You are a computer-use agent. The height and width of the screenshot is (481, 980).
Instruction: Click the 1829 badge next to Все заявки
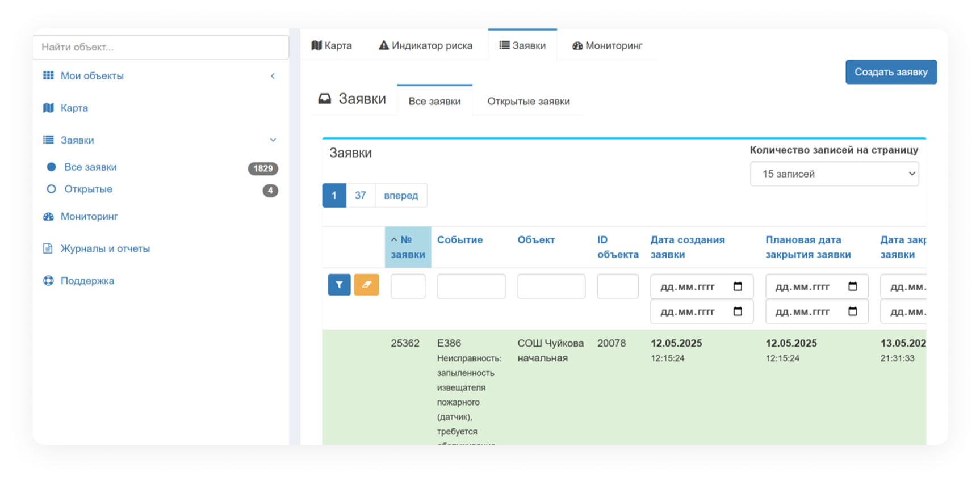(263, 168)
